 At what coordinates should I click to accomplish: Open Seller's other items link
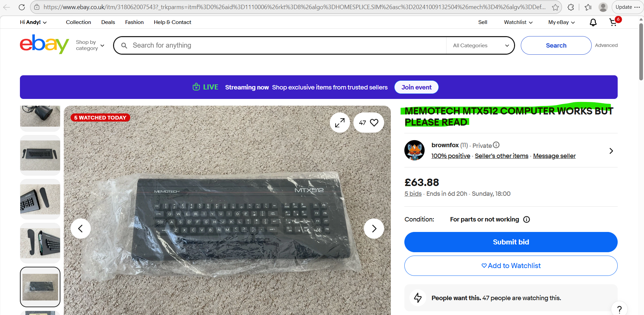click(x=502, y=156)
